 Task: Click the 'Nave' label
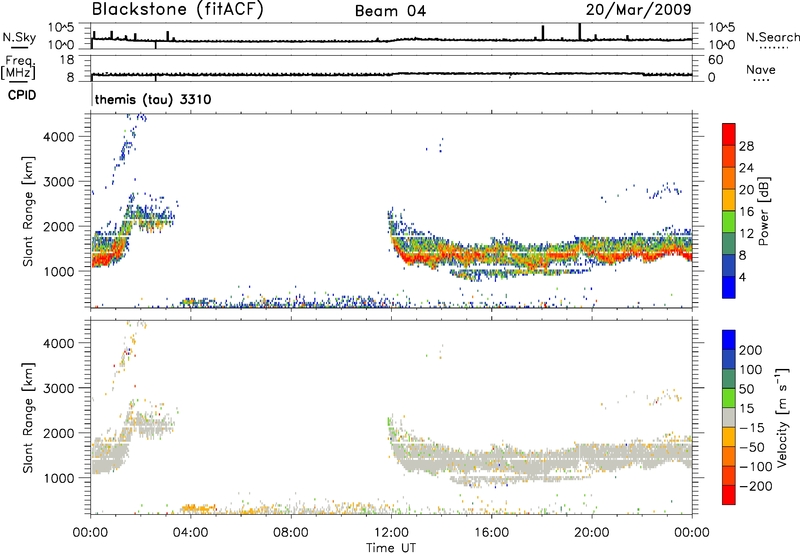(761, 69)
